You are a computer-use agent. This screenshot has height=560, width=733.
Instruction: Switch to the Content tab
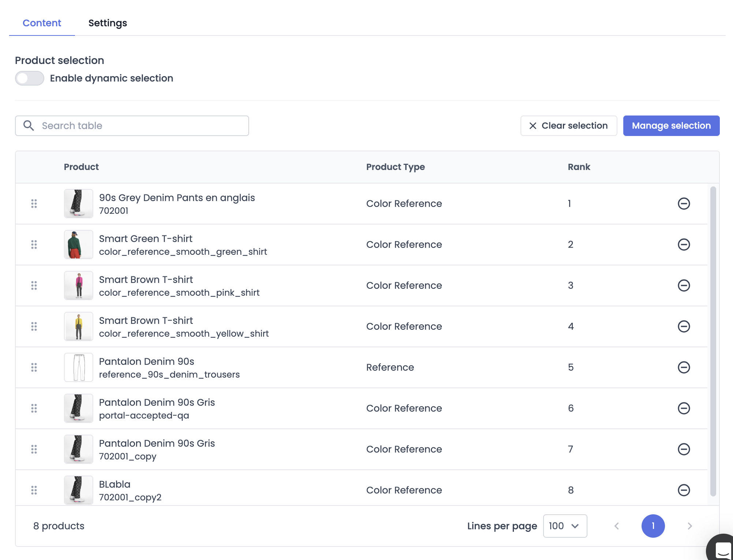[42, 23]
